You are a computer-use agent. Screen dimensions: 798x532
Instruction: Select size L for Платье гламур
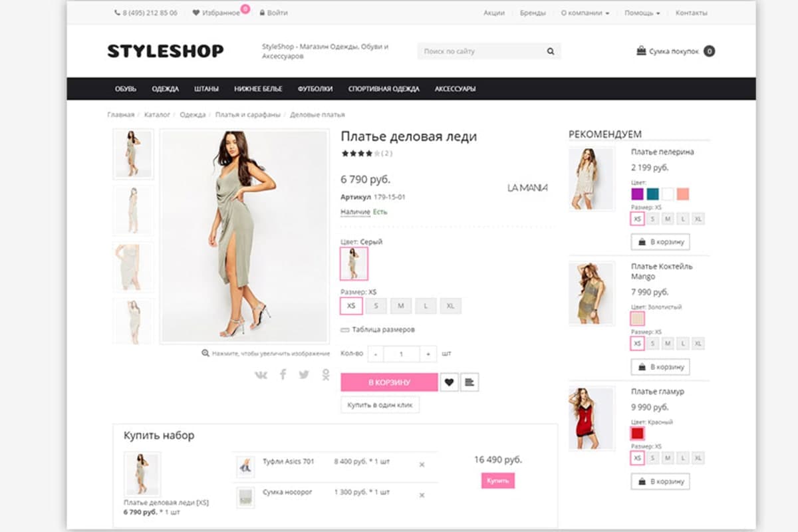click(683, 458)
